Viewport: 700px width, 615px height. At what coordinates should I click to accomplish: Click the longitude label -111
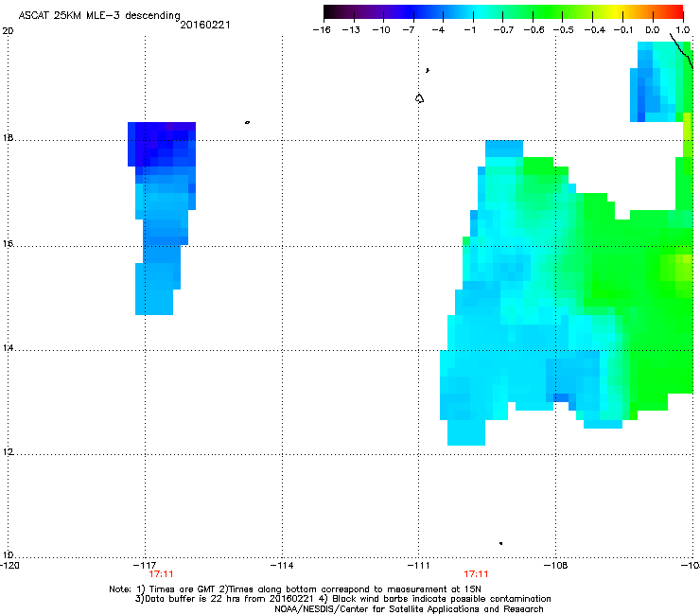click(418, 566)
